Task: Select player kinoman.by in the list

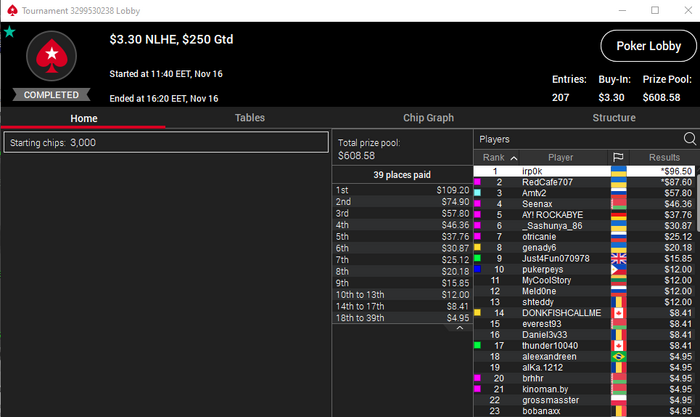Action: [x=584, y=389]
